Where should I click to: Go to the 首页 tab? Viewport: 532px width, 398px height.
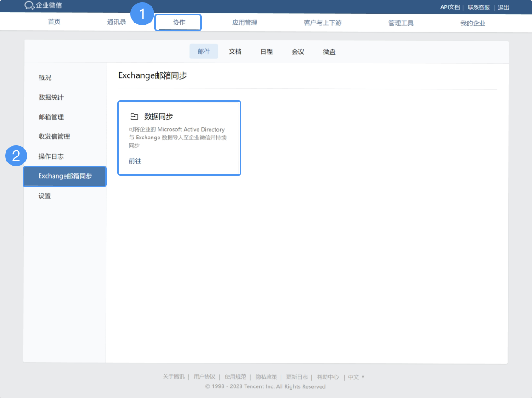[54, 22]
